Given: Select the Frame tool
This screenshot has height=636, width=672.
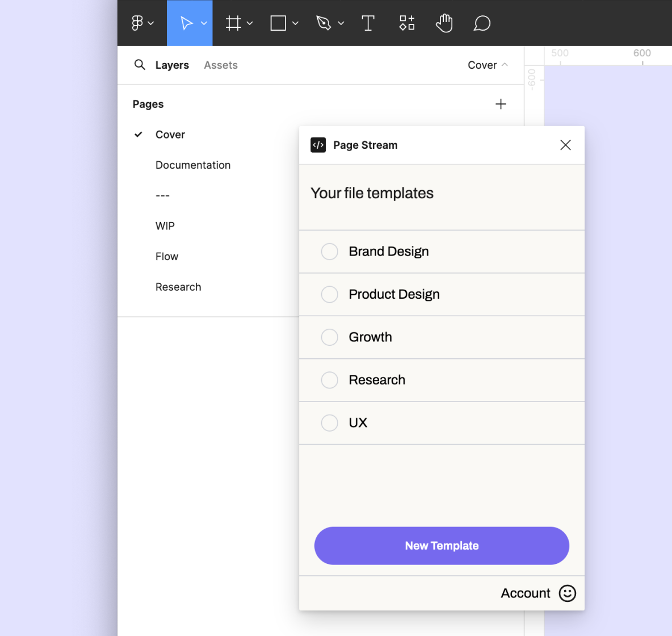Looking at the screenshot, I should (233, 23).
